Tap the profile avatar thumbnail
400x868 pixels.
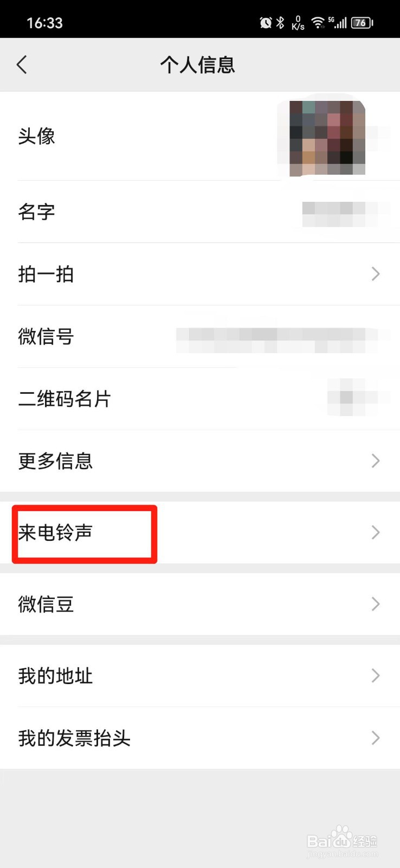(327, 138)
